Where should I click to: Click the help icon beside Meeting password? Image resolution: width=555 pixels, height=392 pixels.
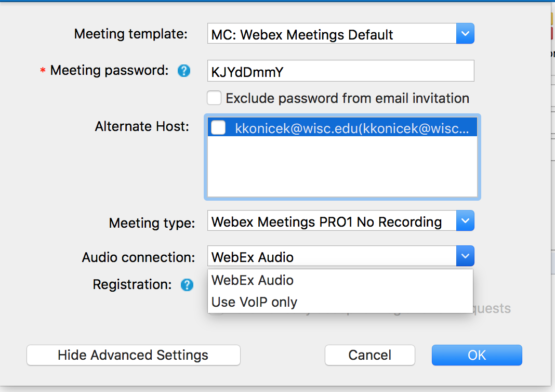point(184,71)
